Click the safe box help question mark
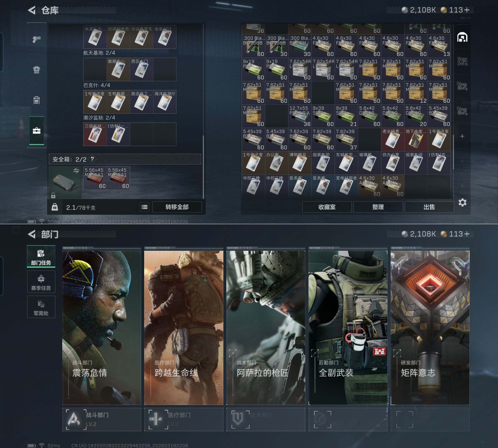 point(92,159)
